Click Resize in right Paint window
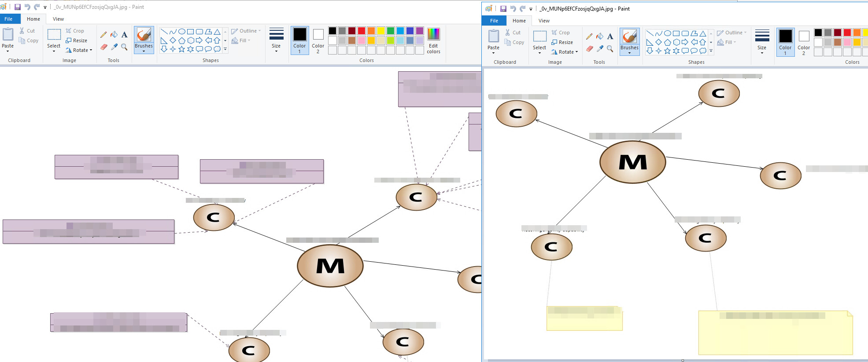 (x=562, y=42)
